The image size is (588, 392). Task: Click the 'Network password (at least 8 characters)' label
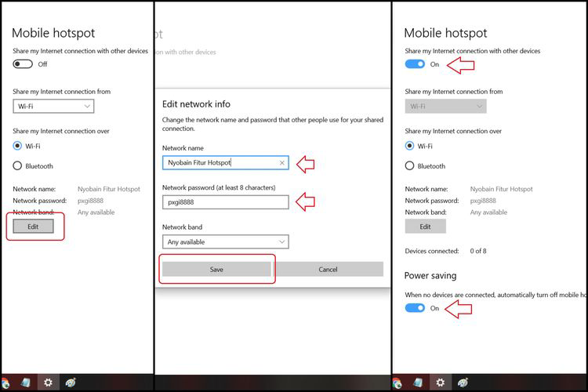click(x=219, y=187)
